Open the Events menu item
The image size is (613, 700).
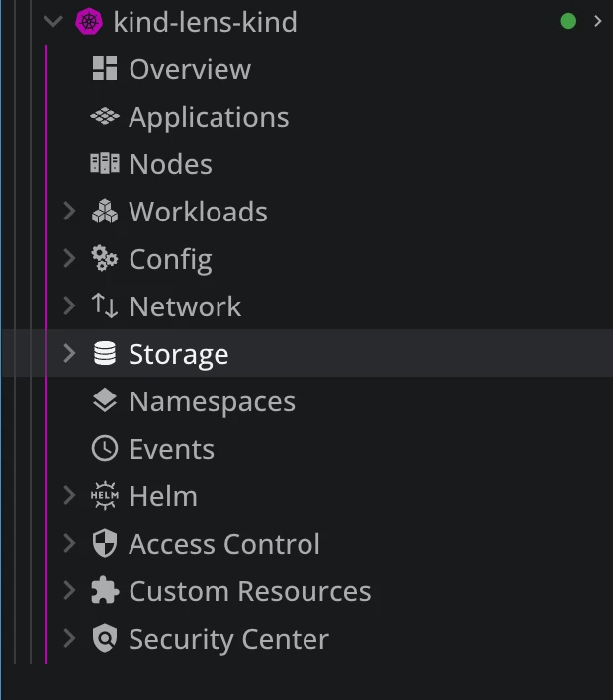(171, 449)
